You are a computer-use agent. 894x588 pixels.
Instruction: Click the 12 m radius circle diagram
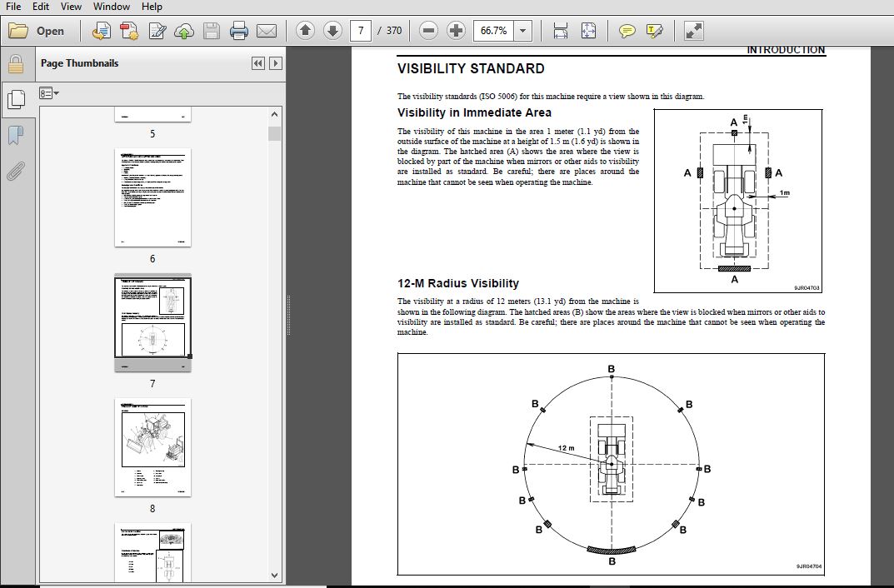click(612, 465)
